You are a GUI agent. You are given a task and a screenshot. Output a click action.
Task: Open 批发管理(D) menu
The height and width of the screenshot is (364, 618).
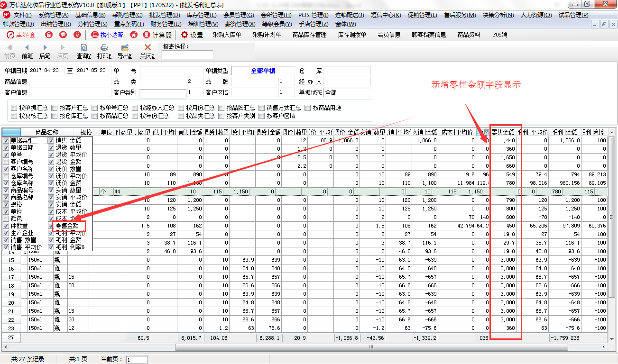coord(165,15)
